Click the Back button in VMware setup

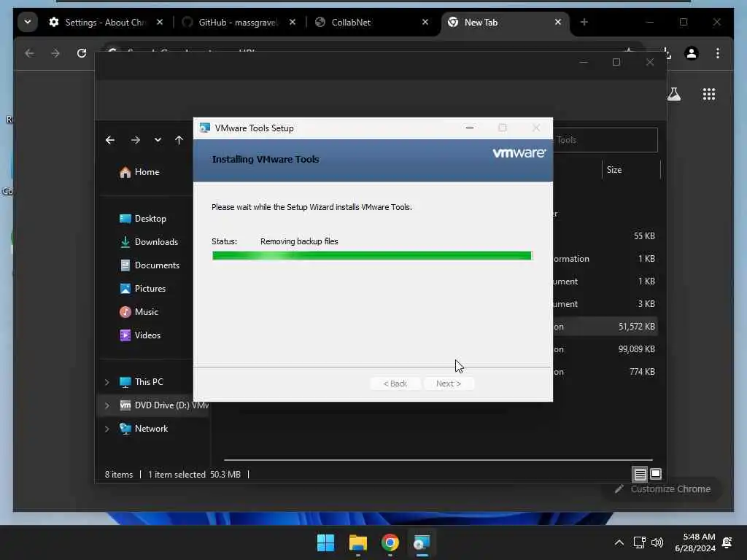(x=395, y=384)
